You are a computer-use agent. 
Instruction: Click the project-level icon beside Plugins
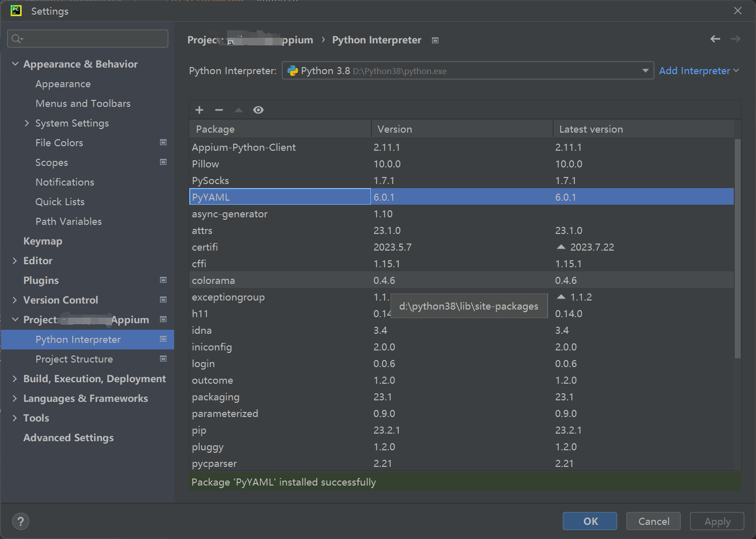click(163, 280)
